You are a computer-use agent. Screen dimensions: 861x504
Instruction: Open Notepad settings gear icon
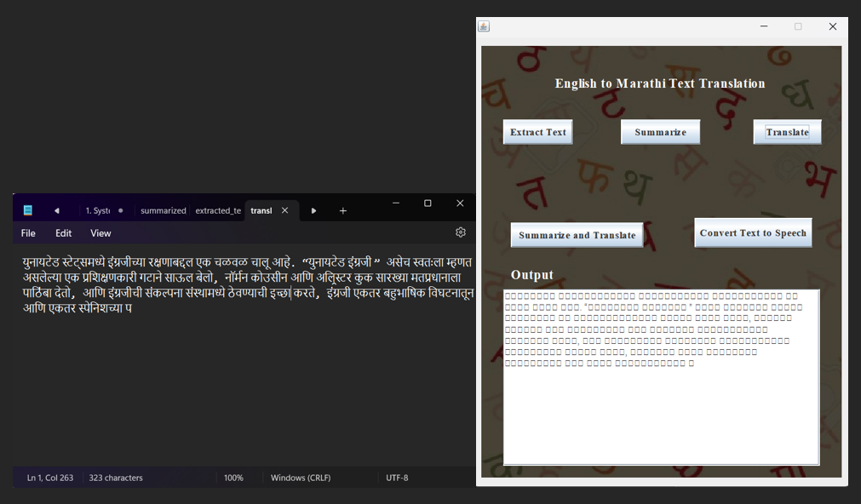(x=461, y=232)
